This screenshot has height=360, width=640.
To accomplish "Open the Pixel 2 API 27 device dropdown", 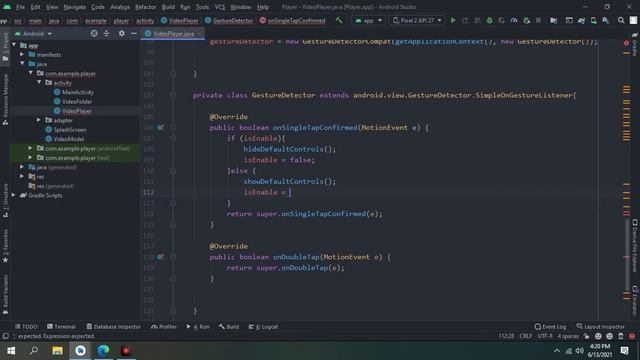I will (417, 20).
